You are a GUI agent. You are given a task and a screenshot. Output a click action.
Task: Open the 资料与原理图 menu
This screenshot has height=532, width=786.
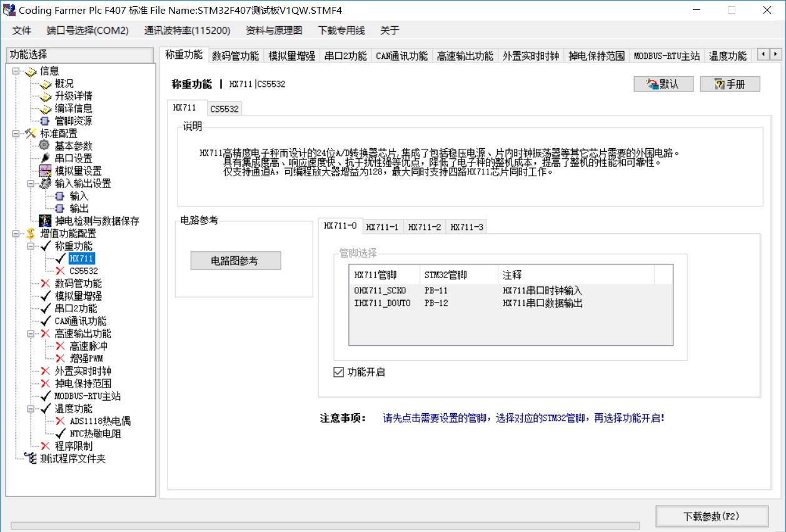coord(274,30)
